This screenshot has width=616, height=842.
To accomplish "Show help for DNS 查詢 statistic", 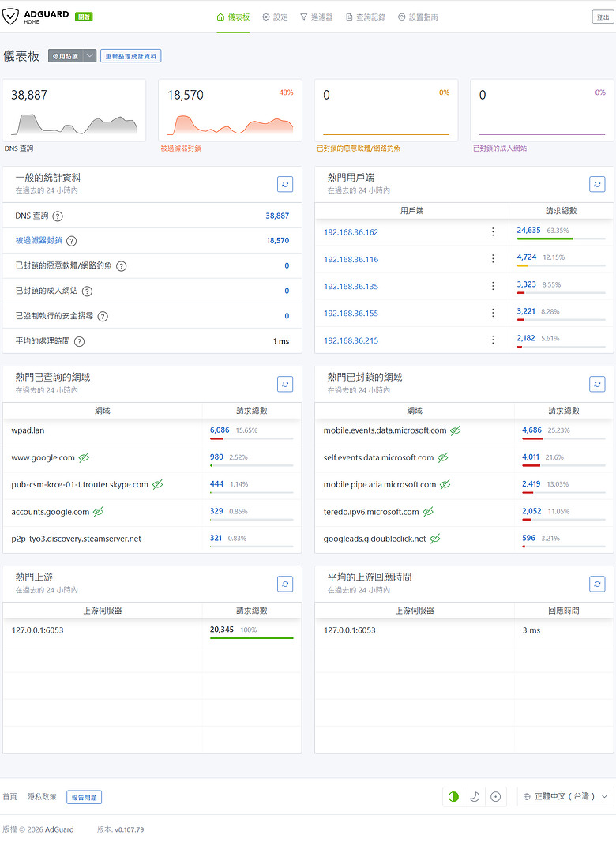I will click(58, 216).
